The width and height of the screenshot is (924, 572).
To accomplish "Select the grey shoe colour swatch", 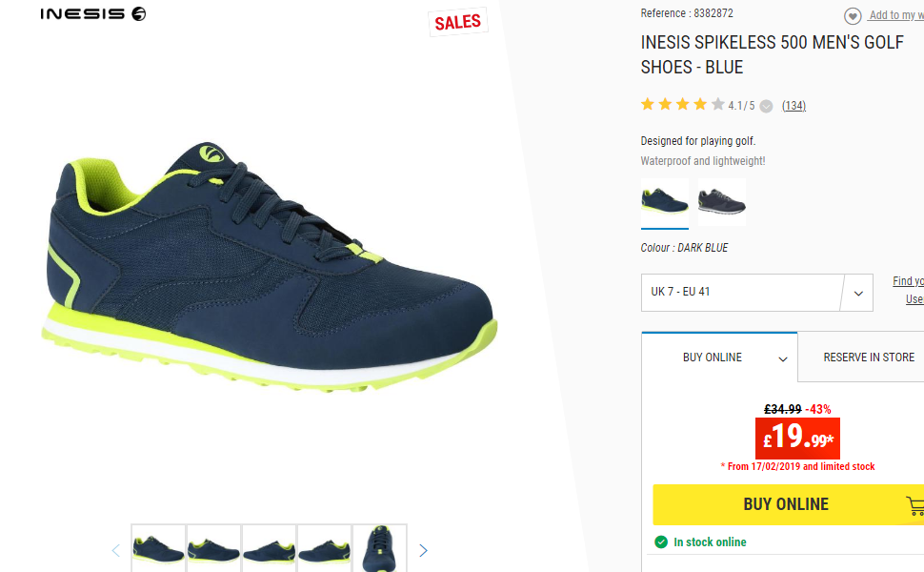I will click(x=722, y=202).
